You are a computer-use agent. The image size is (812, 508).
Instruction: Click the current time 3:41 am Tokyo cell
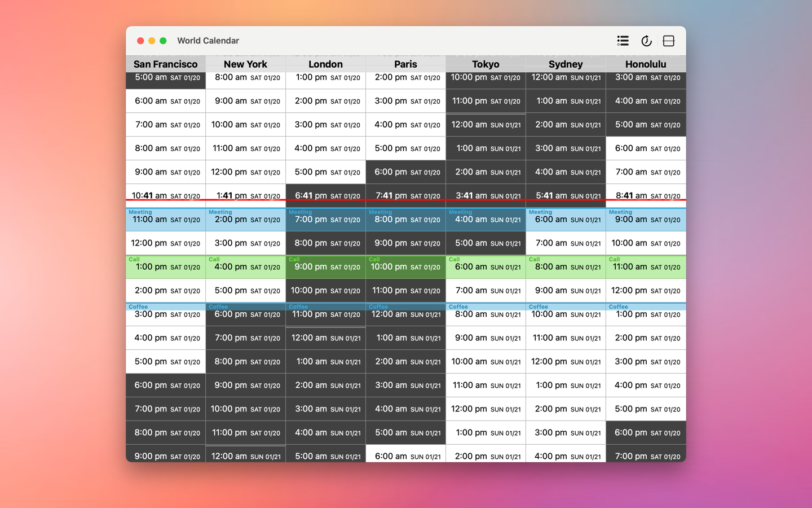click(x=486, y=196)
